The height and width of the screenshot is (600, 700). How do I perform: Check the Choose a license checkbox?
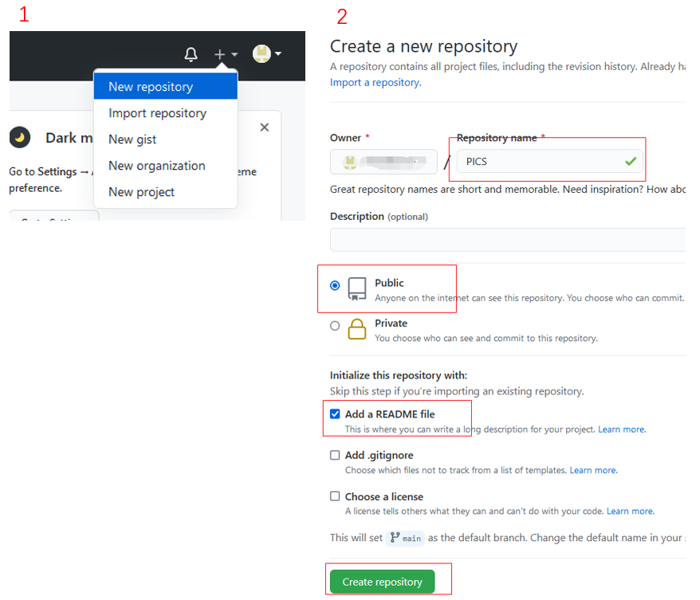click(335, 496)
